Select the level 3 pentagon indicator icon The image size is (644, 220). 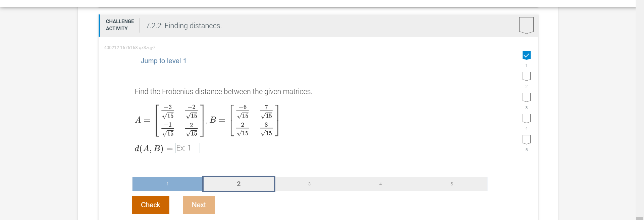pos(526,97)
